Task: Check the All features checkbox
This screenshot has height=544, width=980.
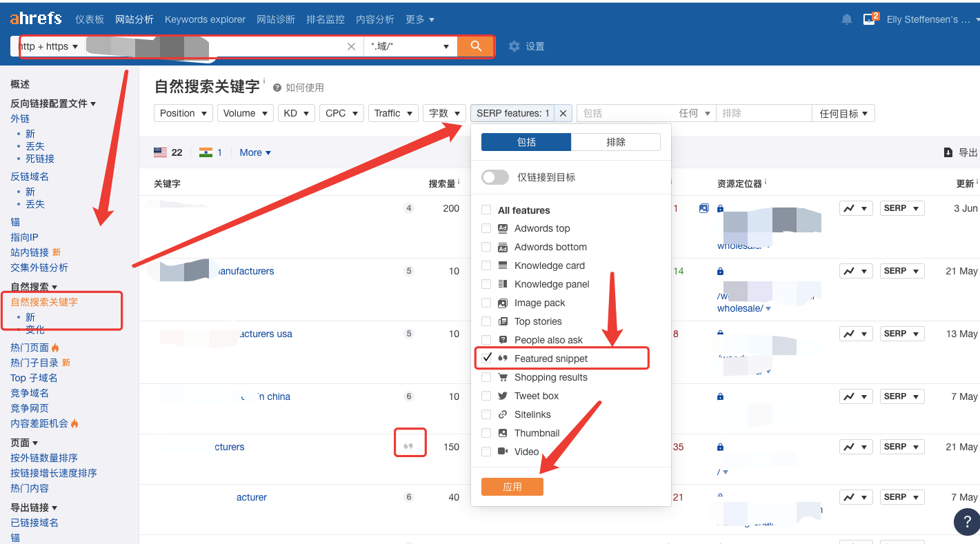Action: pos(486,210)
